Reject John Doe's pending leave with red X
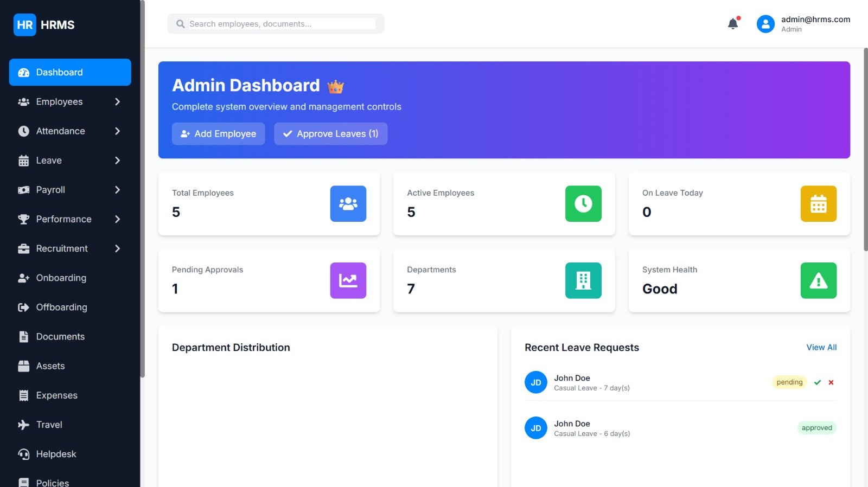 point(831,382)
